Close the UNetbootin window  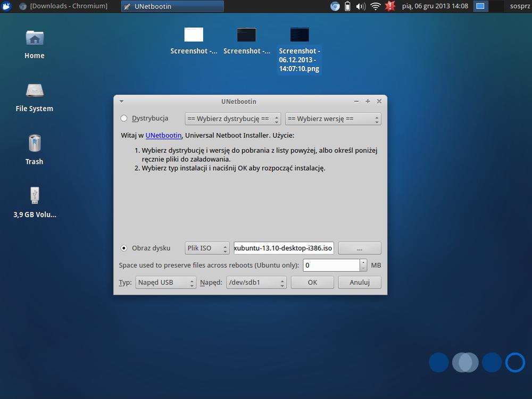tap(379, 101)
